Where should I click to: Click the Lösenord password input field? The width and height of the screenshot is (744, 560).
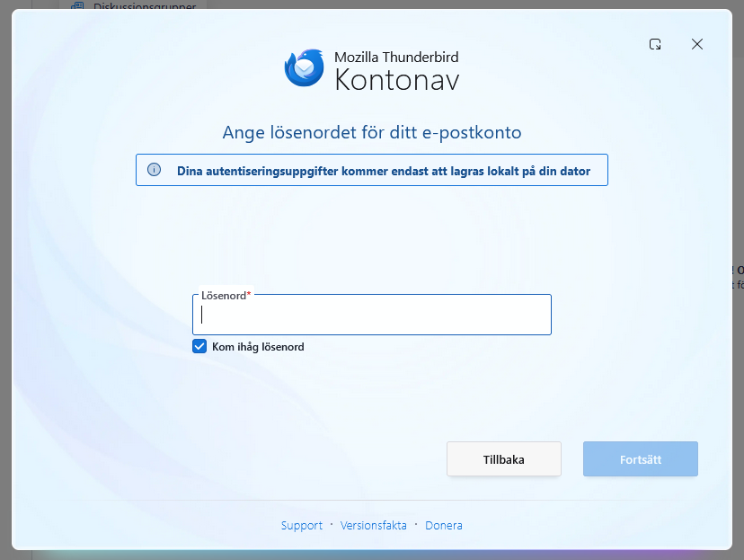pos(371,315)
